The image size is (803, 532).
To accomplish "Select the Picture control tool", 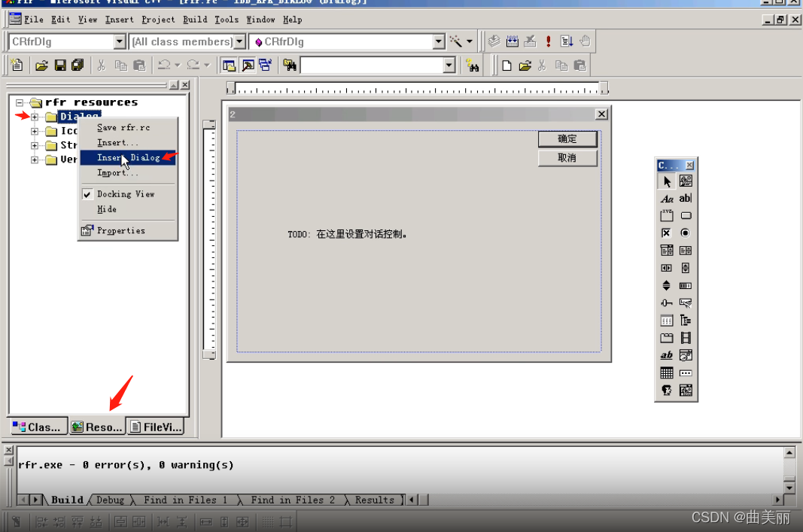I will [685, 181].
